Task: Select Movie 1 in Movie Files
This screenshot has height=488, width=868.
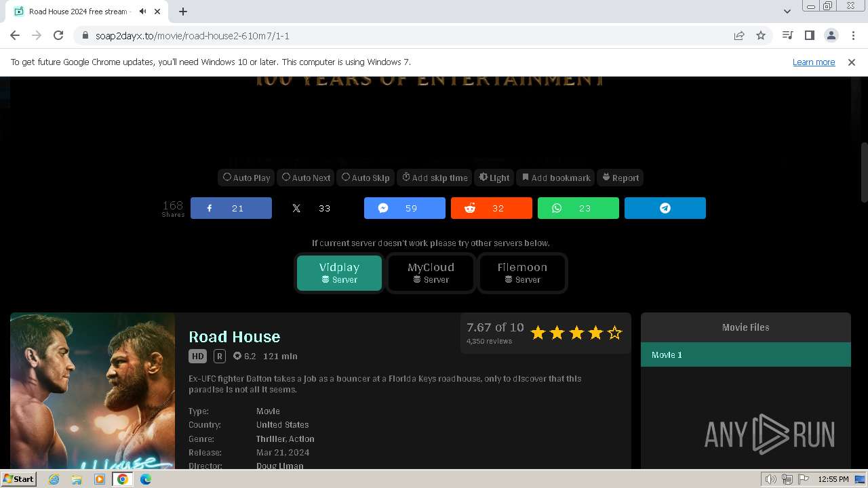Action: point(746,354)
